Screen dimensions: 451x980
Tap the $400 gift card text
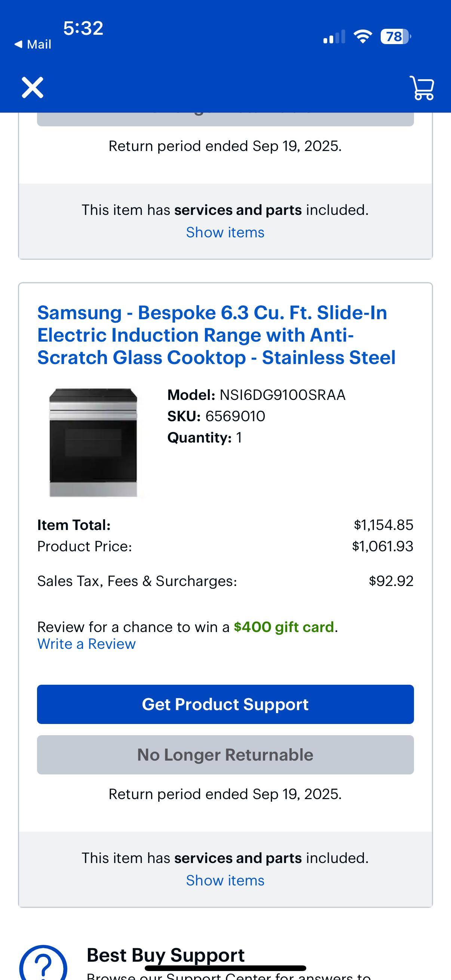[x=284, y=626]
